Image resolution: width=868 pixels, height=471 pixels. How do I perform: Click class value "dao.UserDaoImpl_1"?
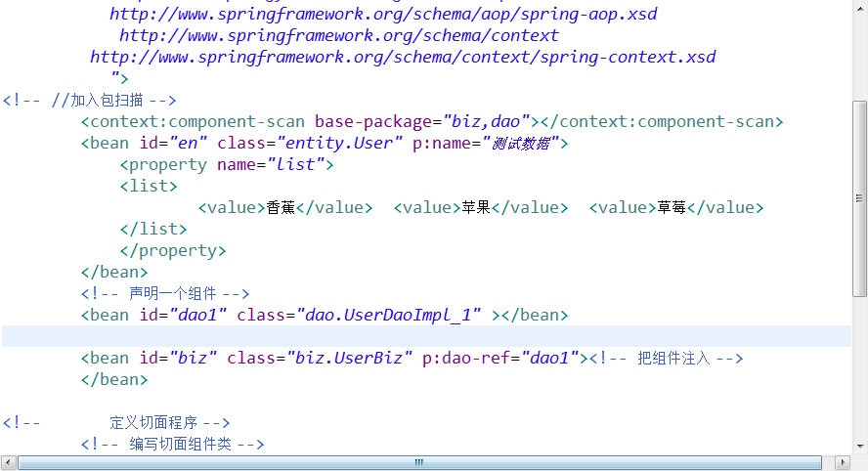click(389, 315)
